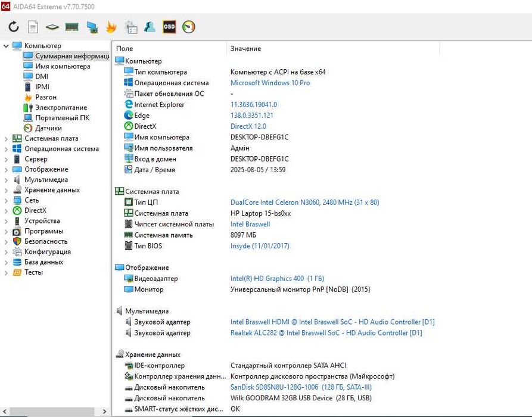Open the Intel Braswell HDMI audio link
Screen dimensions: 532x417
click(x=332, y=322)
